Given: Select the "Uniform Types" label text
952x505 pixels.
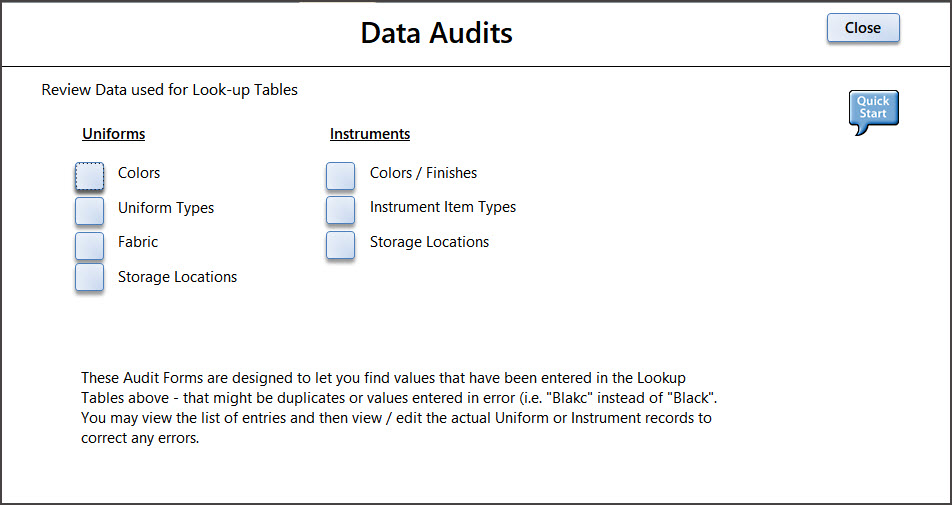Looking at the screenshot, I should (166, 208).
